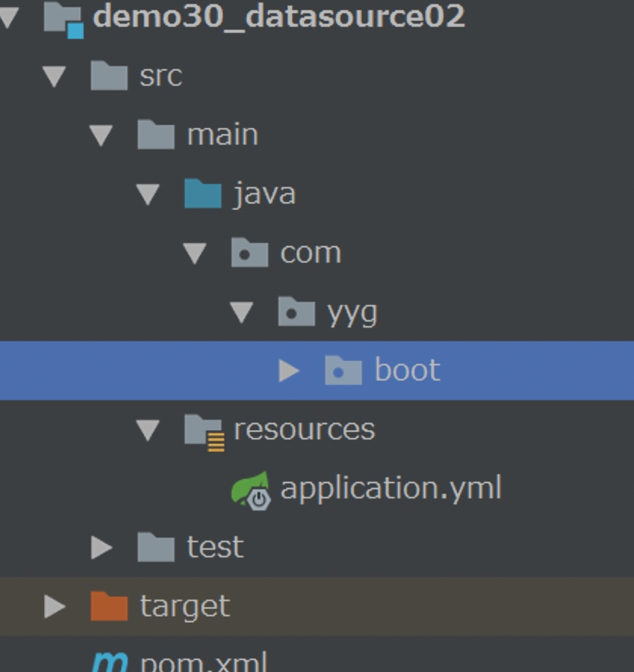Click the boot package icon
Image resolution: width=634 pixels, height=672 pixels.
(343, 371)
